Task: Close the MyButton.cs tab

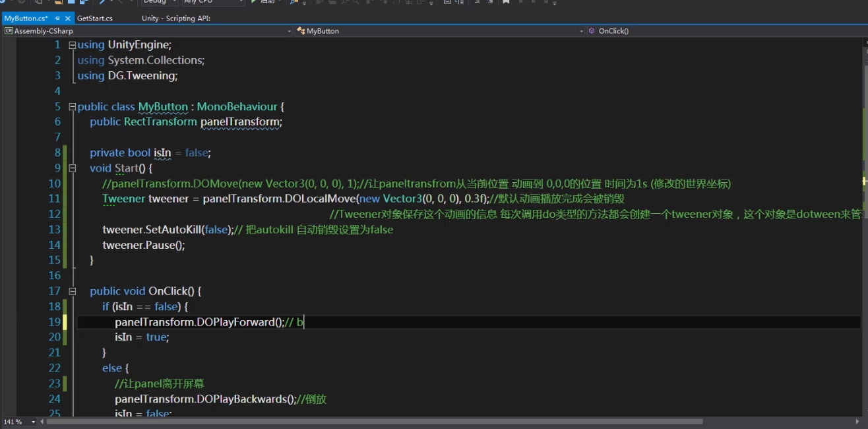Action: pyautogui.click(x=68, y=18)
